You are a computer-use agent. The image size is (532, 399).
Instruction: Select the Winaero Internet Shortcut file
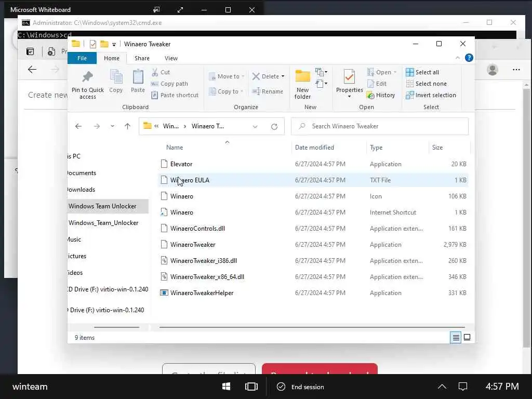click(313, 212)
